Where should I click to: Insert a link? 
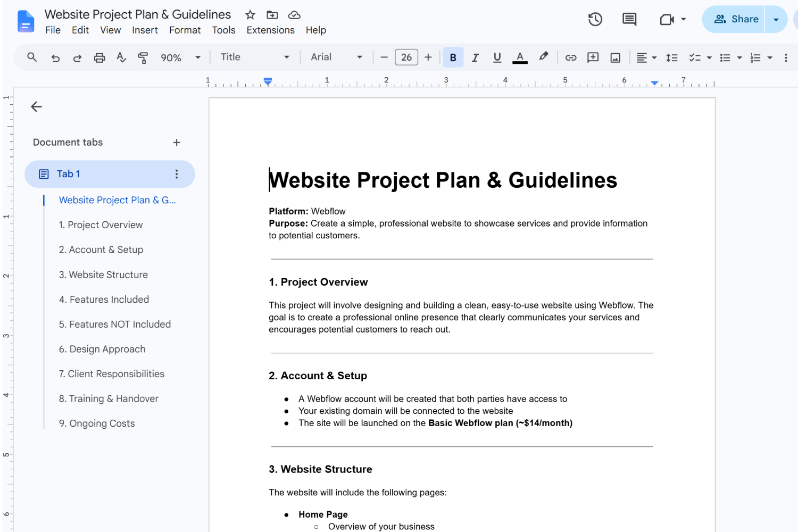tap(571, 57)
